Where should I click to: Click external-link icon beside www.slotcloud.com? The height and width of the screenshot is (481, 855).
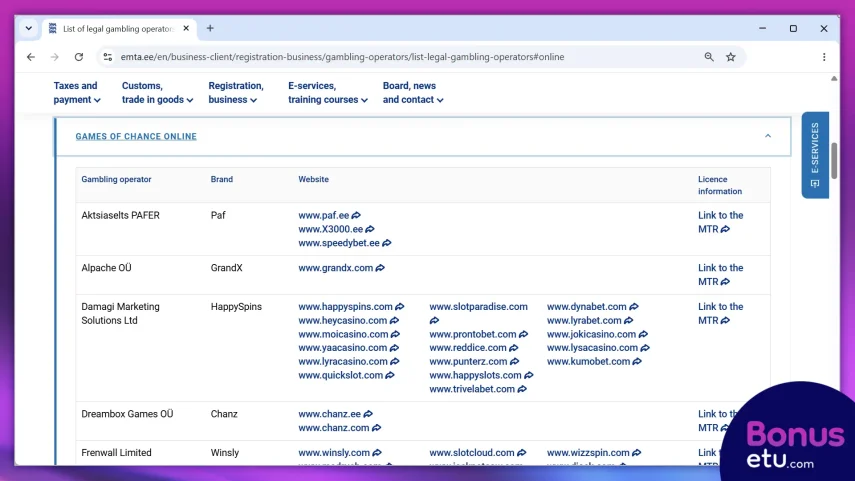[522, 453]
